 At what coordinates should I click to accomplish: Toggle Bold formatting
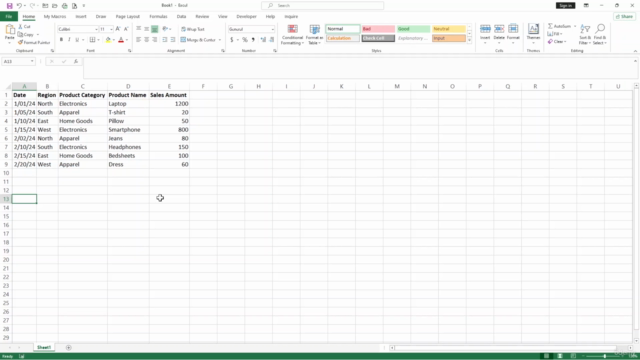pos(61,40)
